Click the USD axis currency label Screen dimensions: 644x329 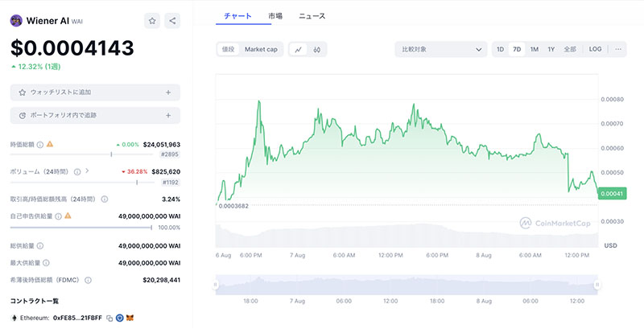tap(610, 245)
